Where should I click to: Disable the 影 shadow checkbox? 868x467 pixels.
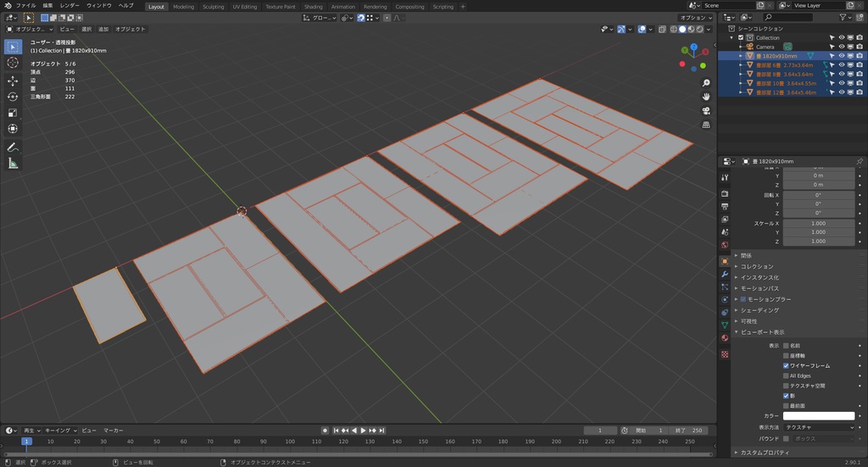pyautogui.click(x=786, y=396)
